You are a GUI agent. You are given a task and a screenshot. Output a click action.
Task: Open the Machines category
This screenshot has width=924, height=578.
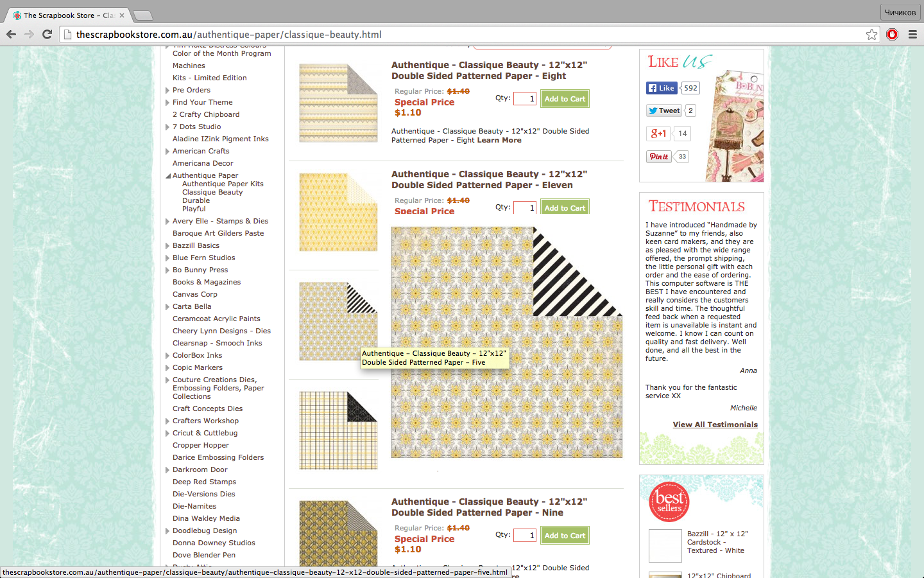189,66
